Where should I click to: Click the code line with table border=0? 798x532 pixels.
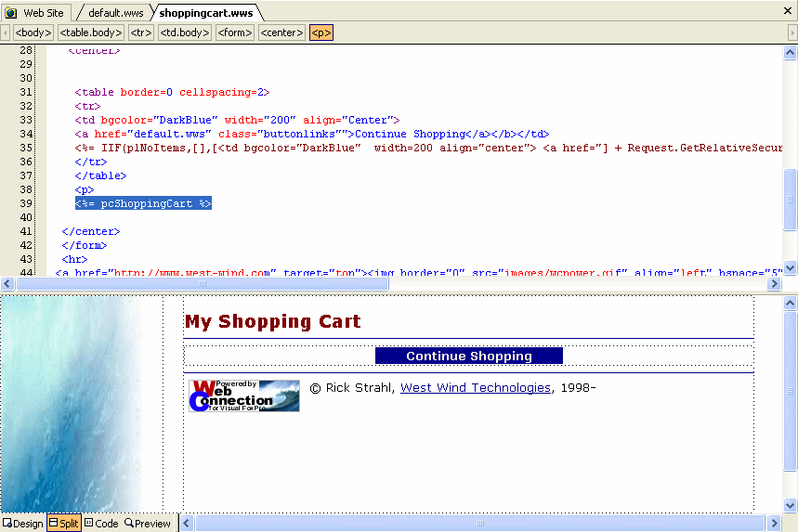click(x=172, y=92)
